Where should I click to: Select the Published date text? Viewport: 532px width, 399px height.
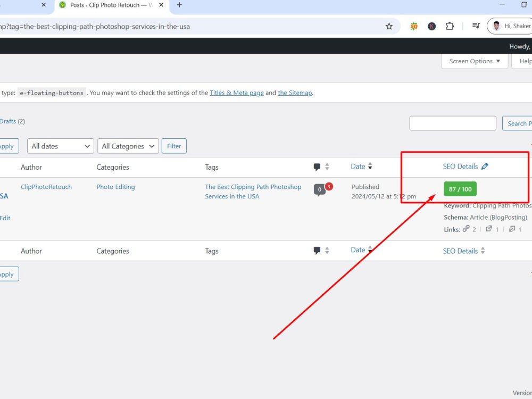[x=384, y=192]
